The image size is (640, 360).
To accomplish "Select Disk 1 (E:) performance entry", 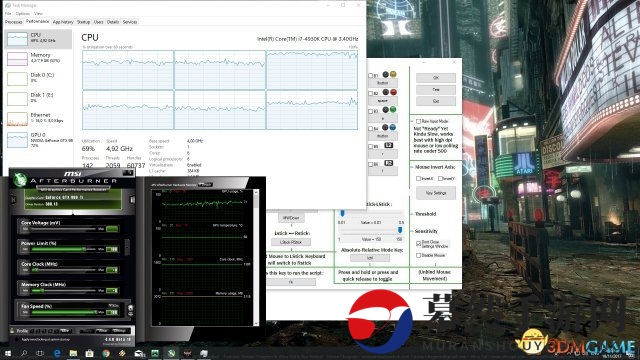I will click(x=38, y=98).
